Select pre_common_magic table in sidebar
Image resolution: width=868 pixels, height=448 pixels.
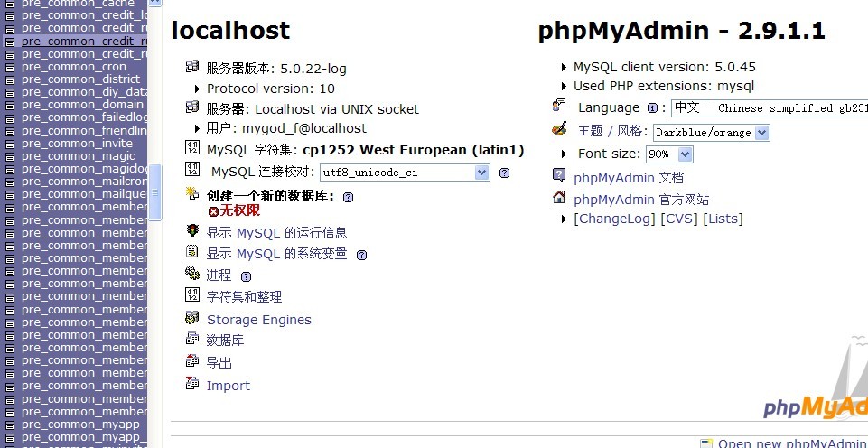pos(78,156)
